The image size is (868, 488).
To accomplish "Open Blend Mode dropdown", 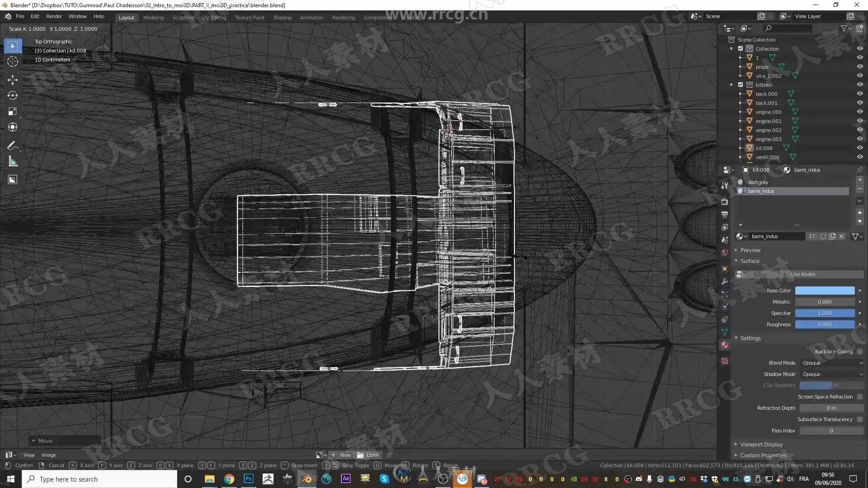I will pos(832,363).
